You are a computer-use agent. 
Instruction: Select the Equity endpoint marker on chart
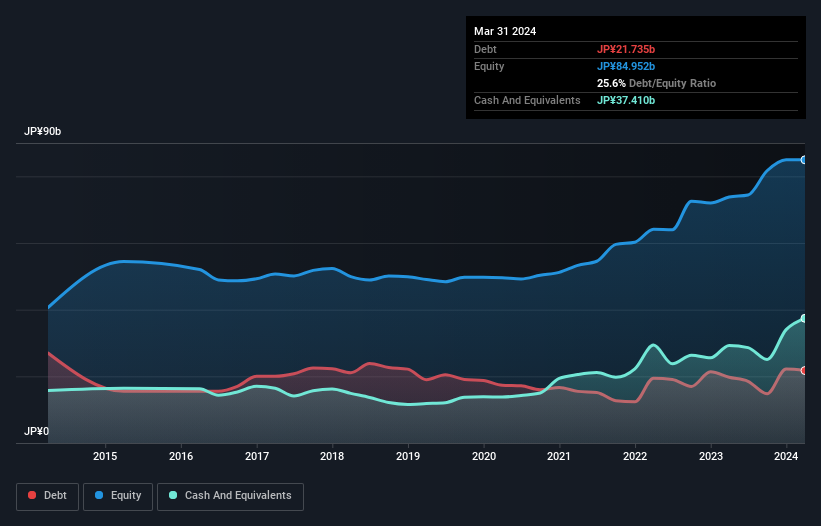[x=804, y=160]
